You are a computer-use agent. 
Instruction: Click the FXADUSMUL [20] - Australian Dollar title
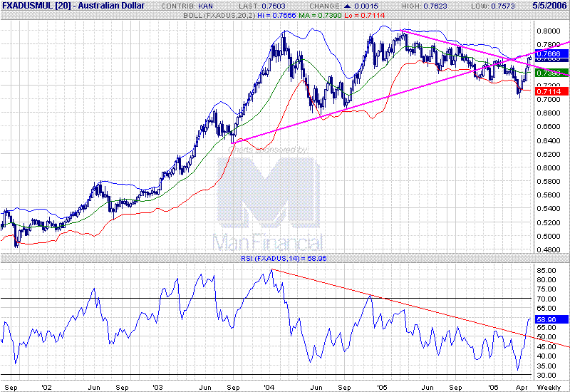click(x=73, y=6)
